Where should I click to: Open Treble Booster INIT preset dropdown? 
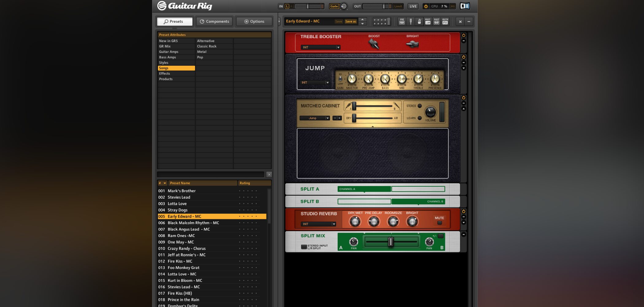tap(320, 47)
